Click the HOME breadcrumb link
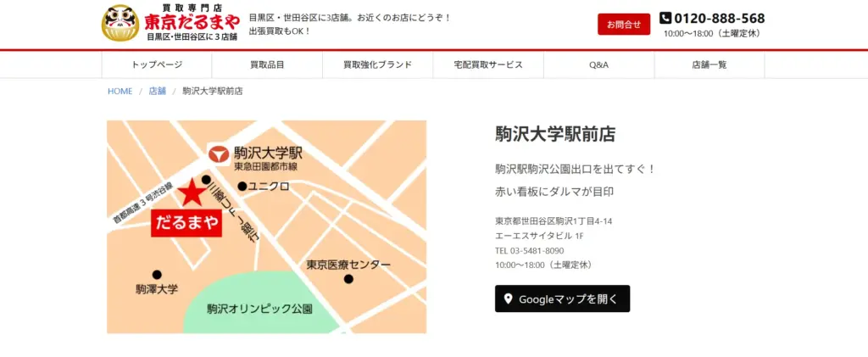Viewport: 868px width, 357px height. (120, 91)
